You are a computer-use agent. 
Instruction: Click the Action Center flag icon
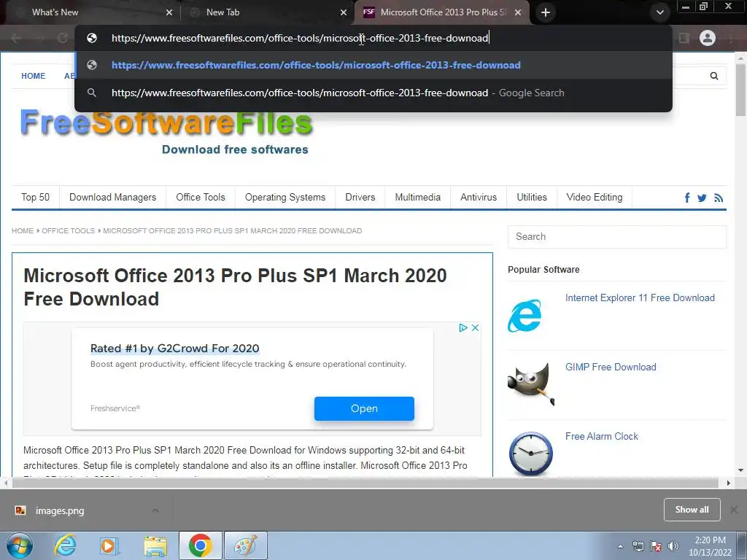(x=656, y=546)
